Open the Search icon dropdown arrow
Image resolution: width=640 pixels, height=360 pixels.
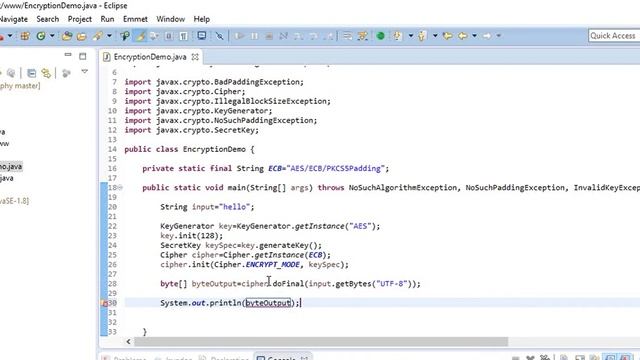point(109,36)
